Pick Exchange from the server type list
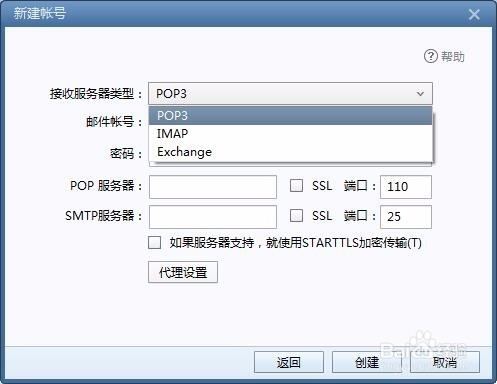Image resolution: width=497 pixels, height=384 pixels. 290,152
